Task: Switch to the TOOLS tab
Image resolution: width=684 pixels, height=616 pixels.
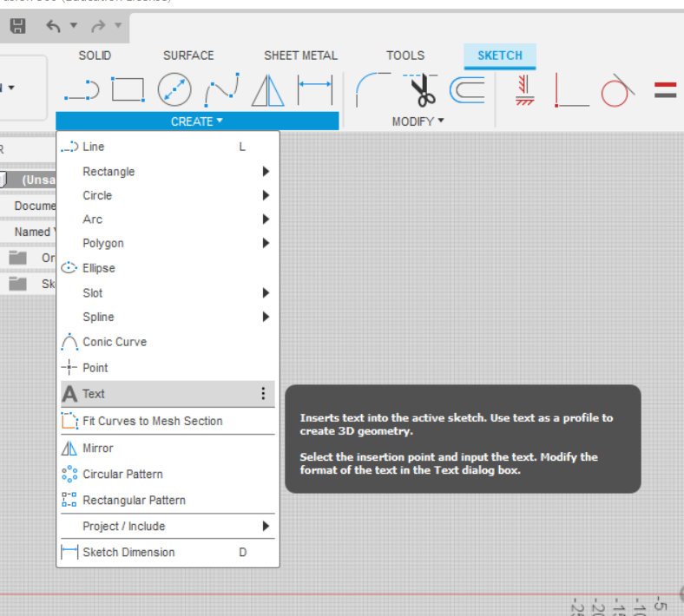Action: pyautogui.click(x=405, y=56)
